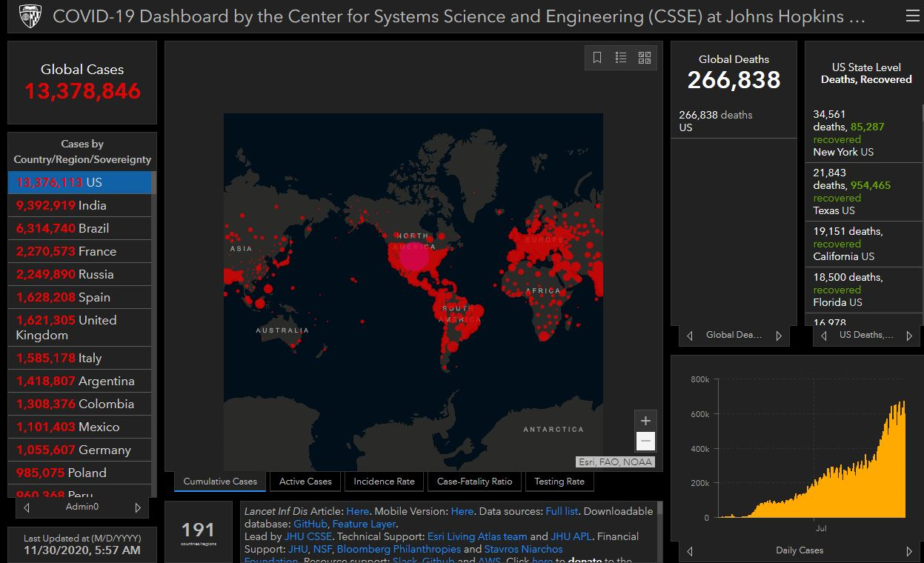Go to next Admin0 list level
The width and height of the screenshot is (924, 563).
137,507
